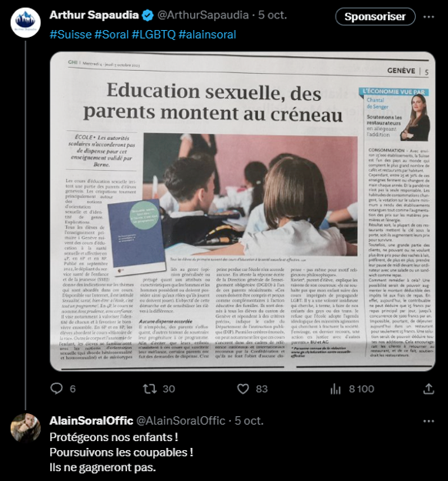Enlarge the newspaper article photo
Image resolution: width=448 pixels, height=481 pixels.
[242, 212]
